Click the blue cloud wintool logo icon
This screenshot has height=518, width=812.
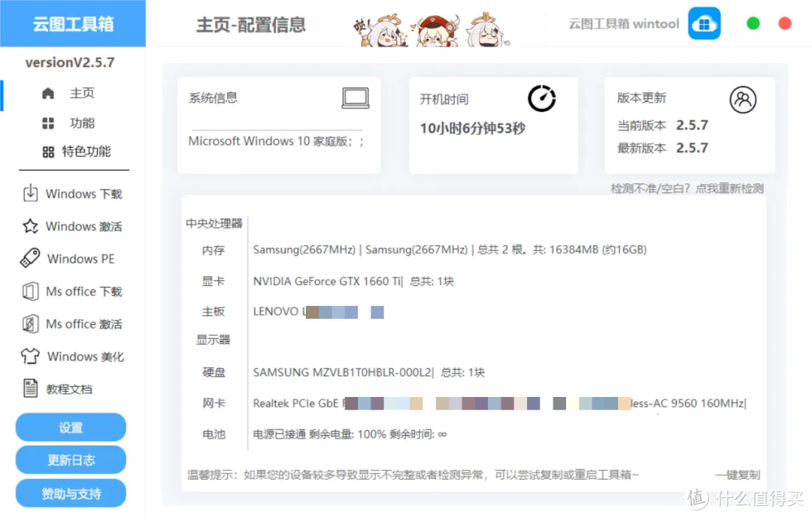704,23
